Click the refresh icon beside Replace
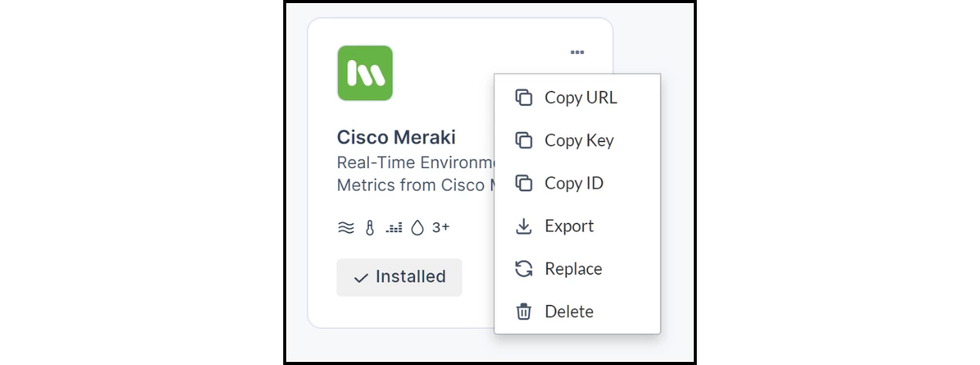 [x=524, y=269]
